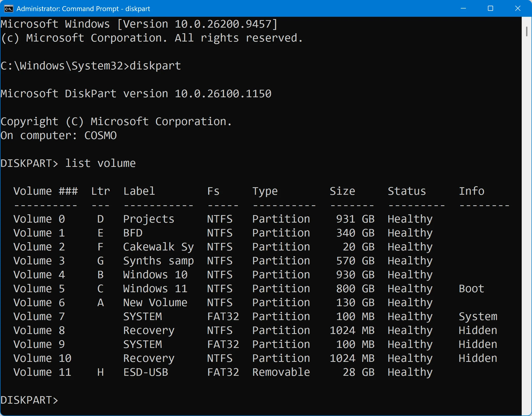
Task: Click the 'Windows 10' volume label
Action: pos(155,275)
